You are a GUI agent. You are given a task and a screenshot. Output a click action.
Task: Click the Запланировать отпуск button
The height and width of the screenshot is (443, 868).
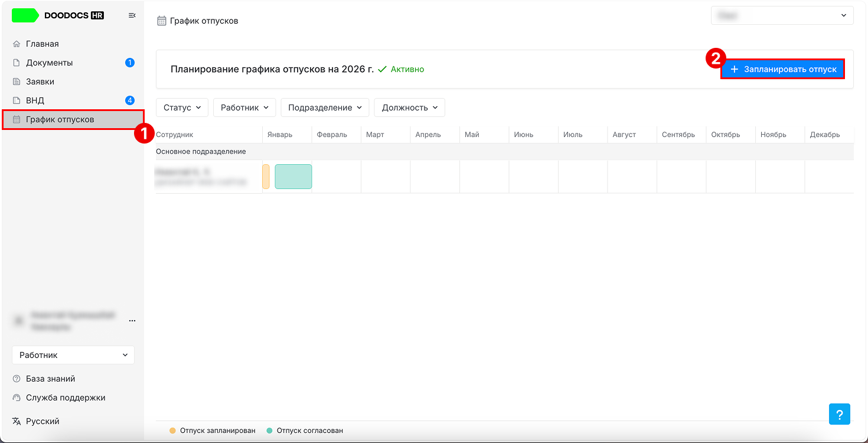tap(783, 69)
